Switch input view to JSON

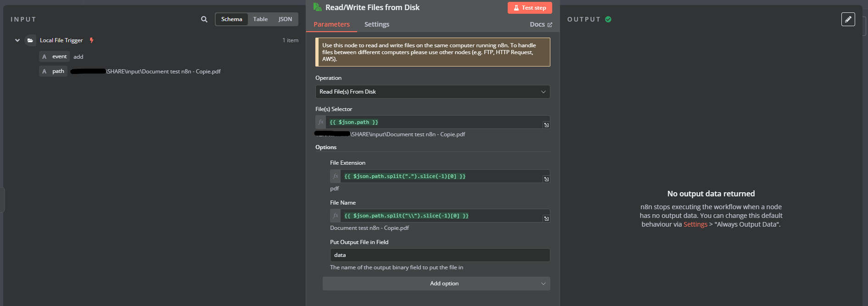285,19
